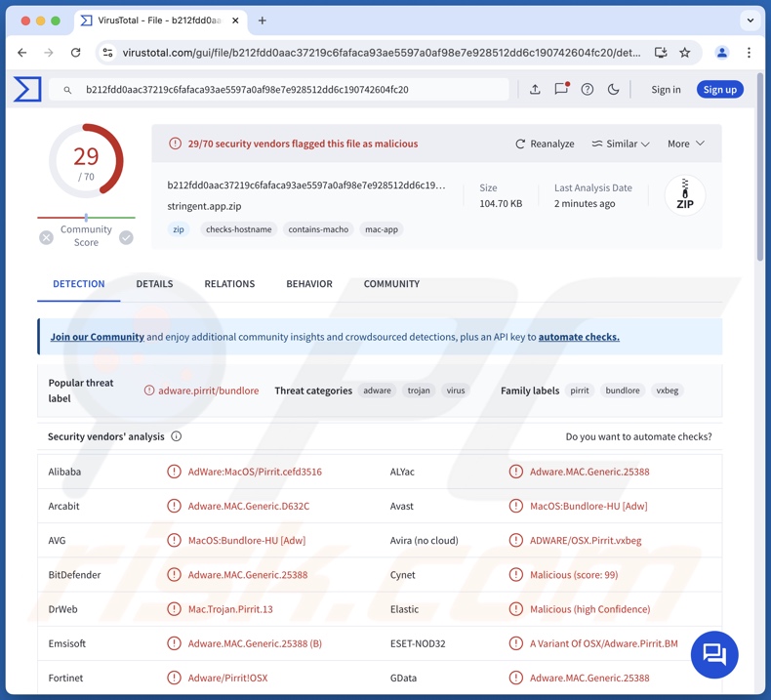Reload the page
Screen dimensions: 771x700
(x=76, y=53)
